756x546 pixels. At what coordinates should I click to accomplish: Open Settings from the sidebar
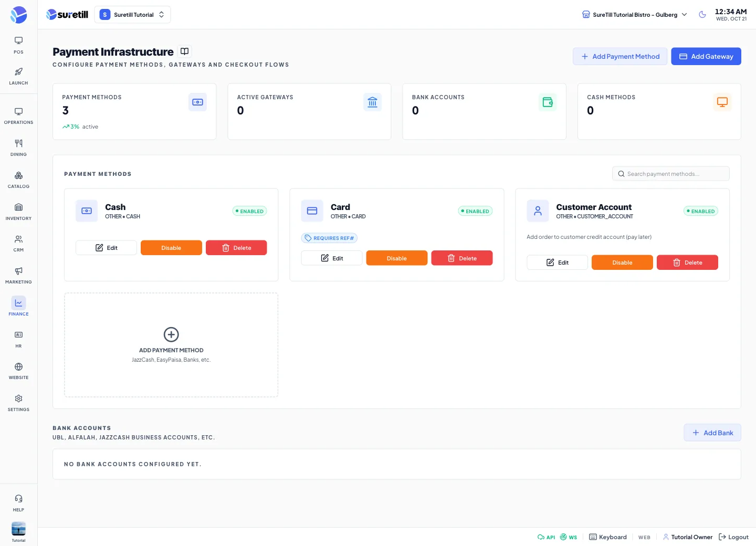point(18,403)
